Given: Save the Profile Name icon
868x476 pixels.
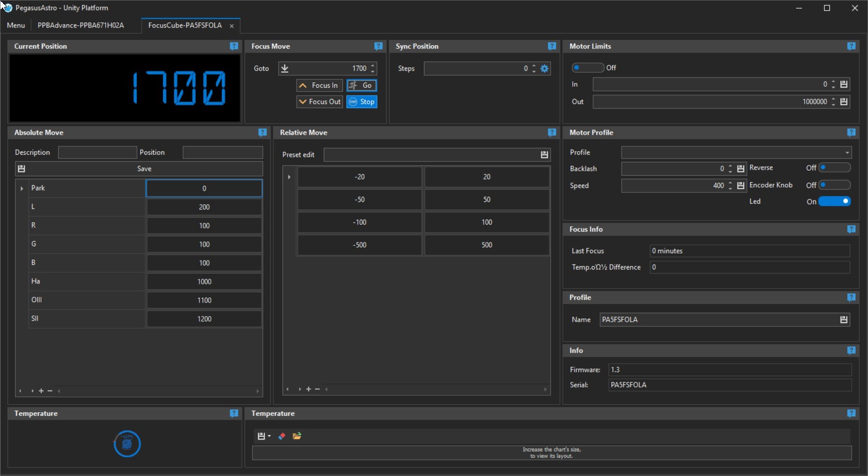Looking at the screenshot, I should click(844, 319).
